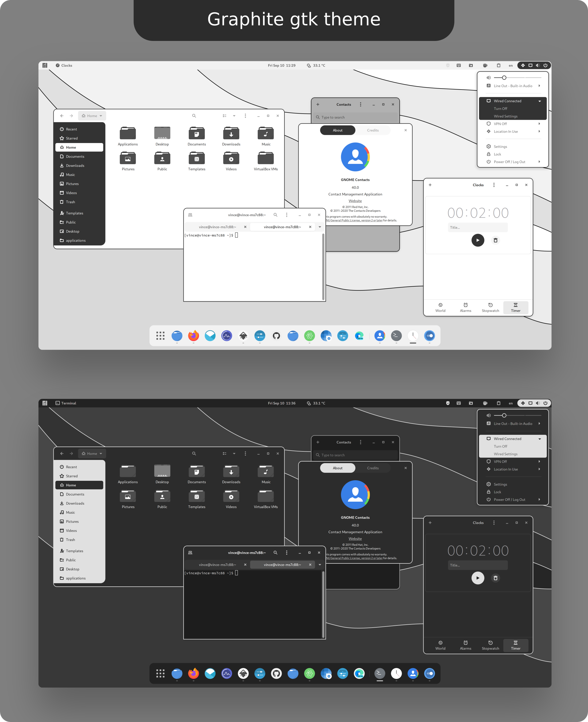Open the Website link in GNOME Contacts
Image resolution: width=588 pixels, height=722 pixels.
[355, 201]
